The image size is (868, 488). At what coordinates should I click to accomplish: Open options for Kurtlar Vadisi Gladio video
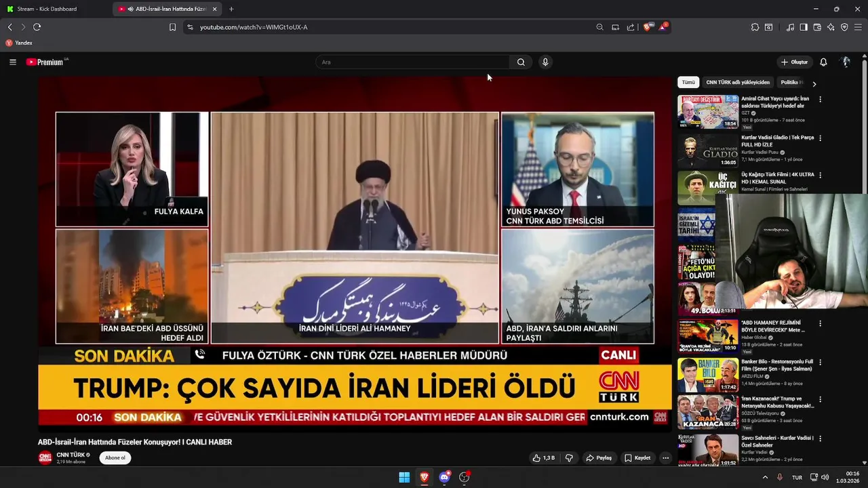(x=820, y=138)
